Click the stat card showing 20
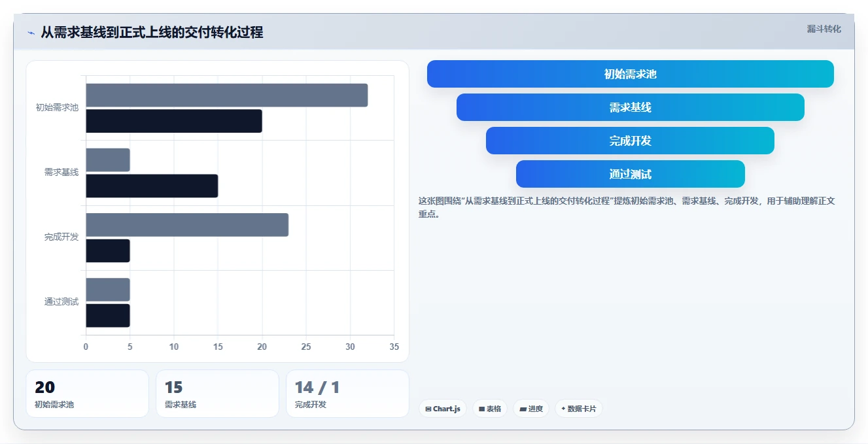This screenshot has width=868, height=444. click(x=88, y=394)
